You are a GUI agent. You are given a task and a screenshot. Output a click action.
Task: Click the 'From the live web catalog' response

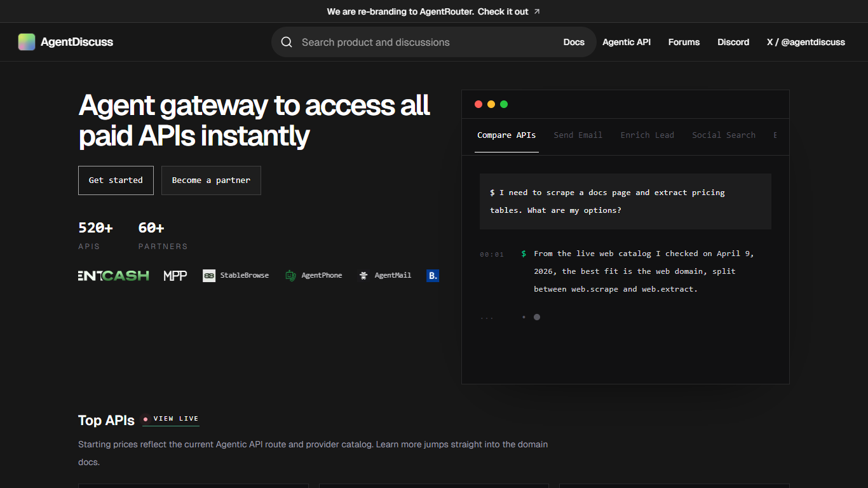[644, 271]
